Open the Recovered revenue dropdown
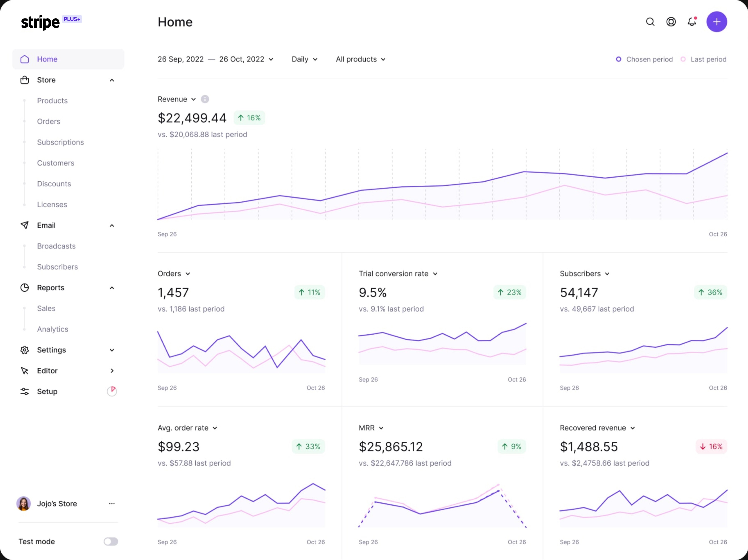The height and width of the screenshot is (560, 748). (x=597, y=428)
